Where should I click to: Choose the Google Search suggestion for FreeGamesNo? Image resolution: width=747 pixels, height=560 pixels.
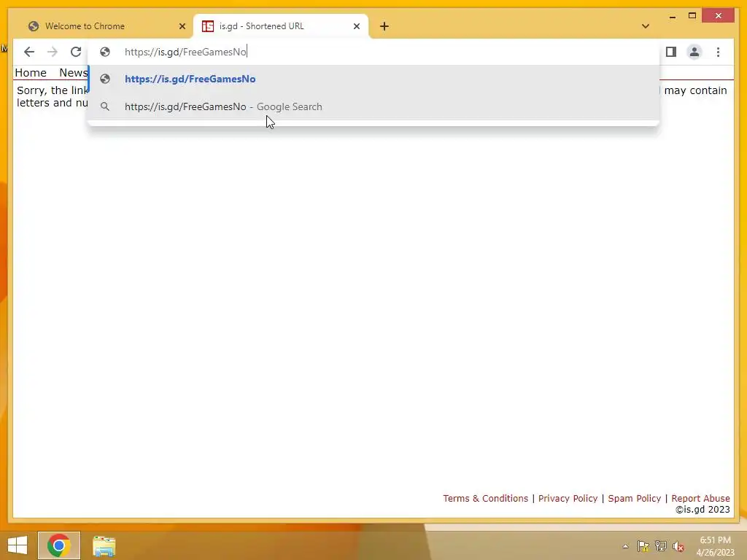(x=374, y=106)
